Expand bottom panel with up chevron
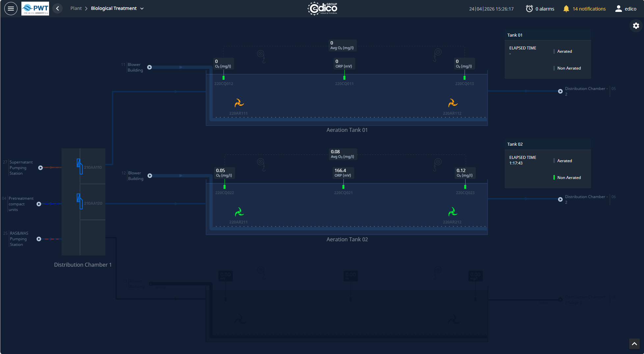Image resolution: width=644 pixels, height=354 pixels. tap(634, 343)
